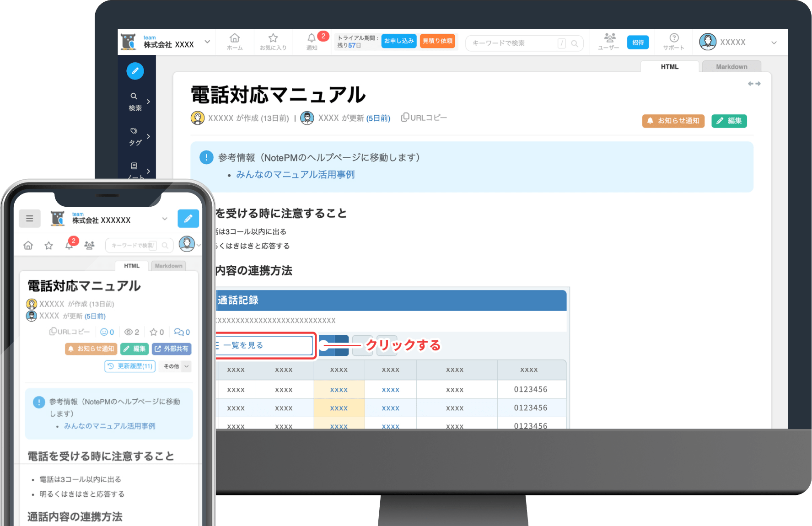Expand the phone team 株式会社 XXXXXX dropdown
The height and width of the screenshot is (526, 812).
165,219
